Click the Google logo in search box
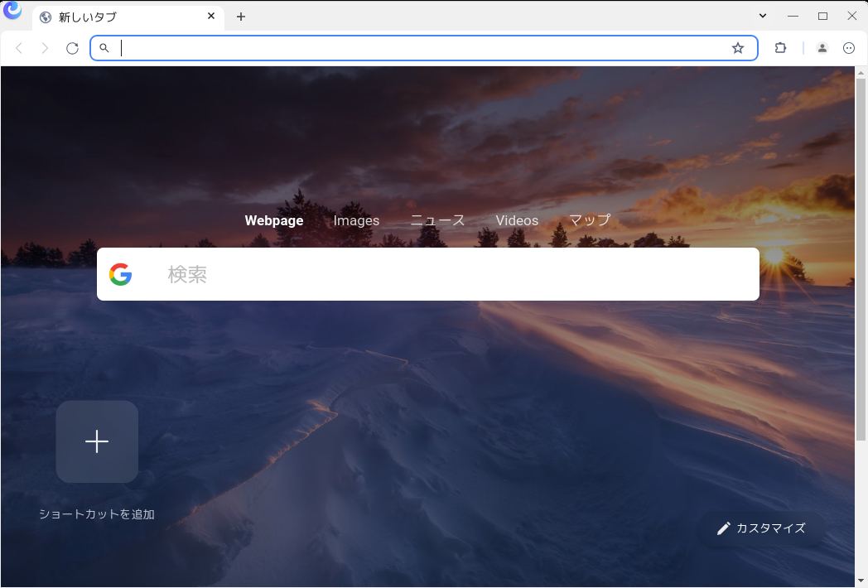 120,274
